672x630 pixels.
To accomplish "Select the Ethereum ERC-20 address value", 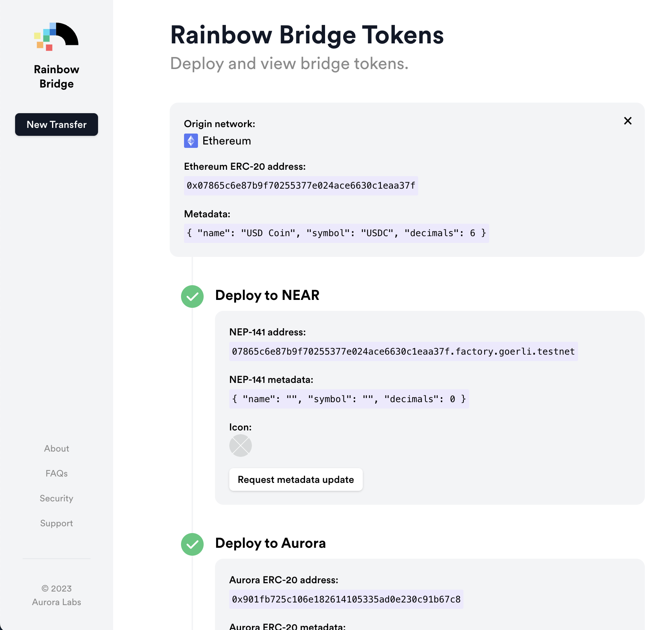I will (x=301, y=186).
